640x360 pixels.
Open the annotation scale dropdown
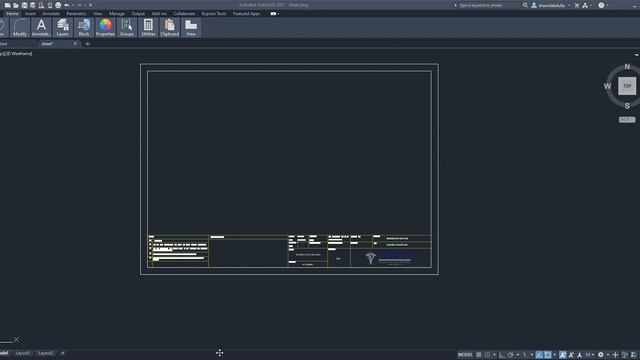[590, 355]
